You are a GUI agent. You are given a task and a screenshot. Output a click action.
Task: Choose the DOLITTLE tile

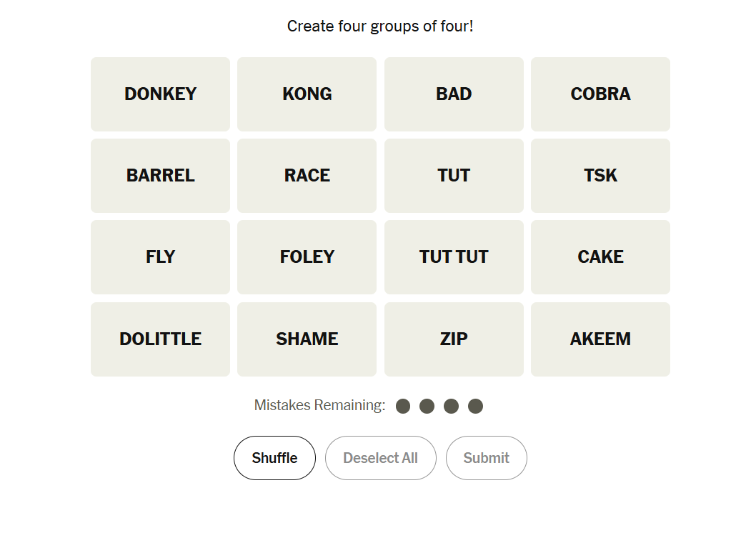[x=160, y=339]
